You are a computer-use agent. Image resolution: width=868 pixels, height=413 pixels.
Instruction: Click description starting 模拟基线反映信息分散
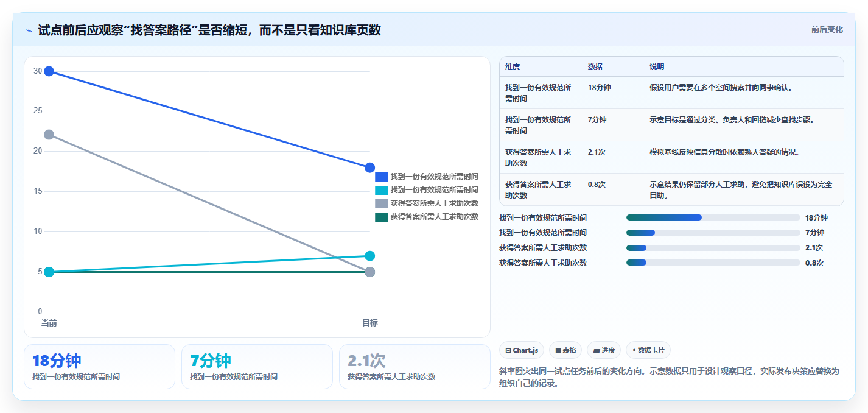[x=724, y=152]
